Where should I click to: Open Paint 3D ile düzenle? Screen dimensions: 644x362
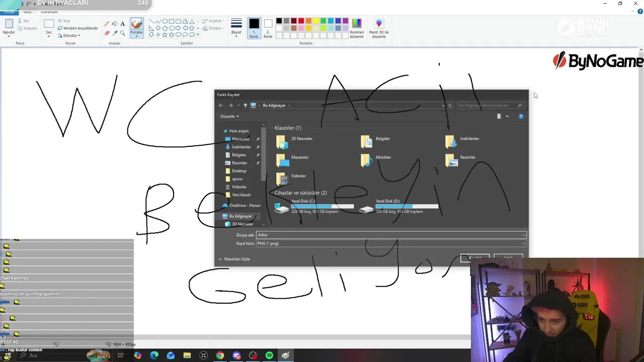pyautogui.click(x=379, y=29)
